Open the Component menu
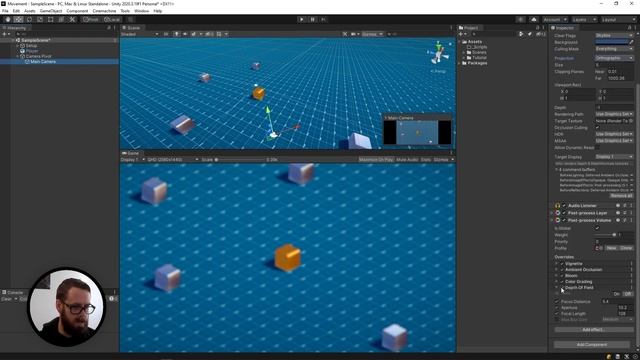This screenshot has height=360, width=640. point(77,11)
